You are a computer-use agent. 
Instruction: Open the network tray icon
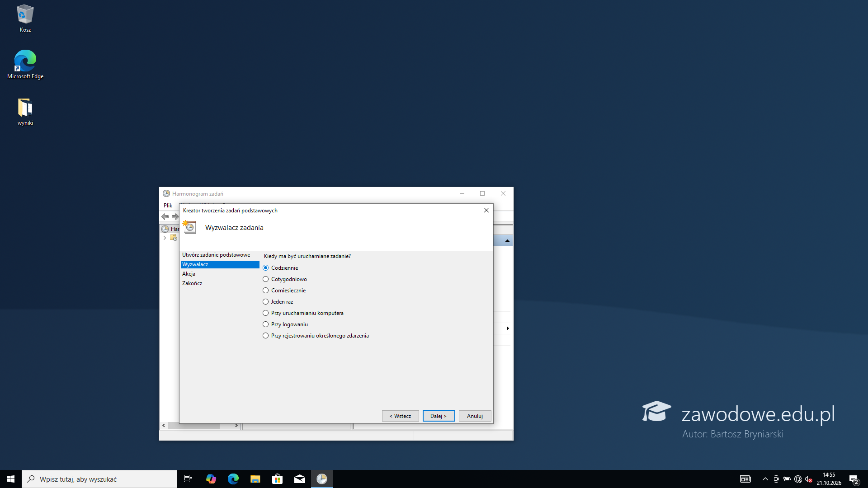click(x=798, y=479)
